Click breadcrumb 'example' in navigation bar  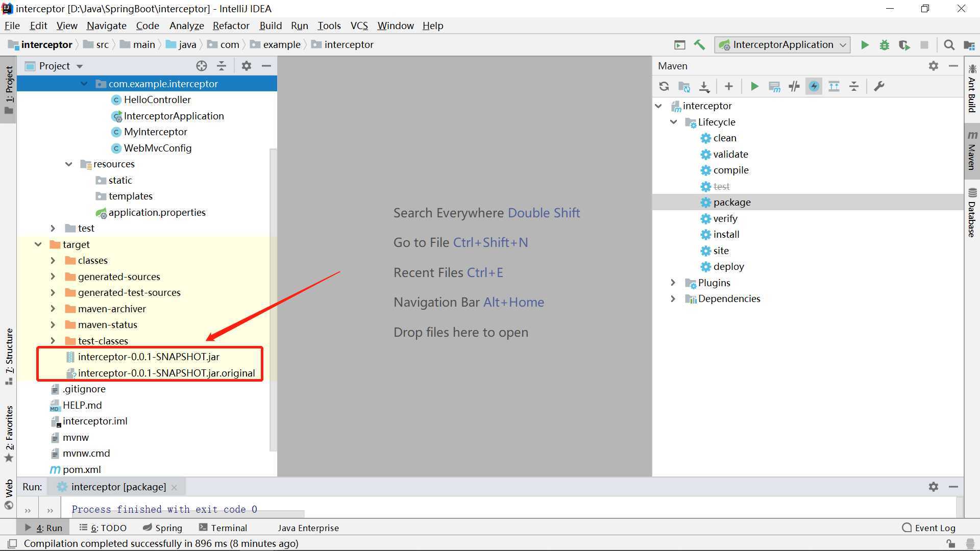(x=282, y=45)
